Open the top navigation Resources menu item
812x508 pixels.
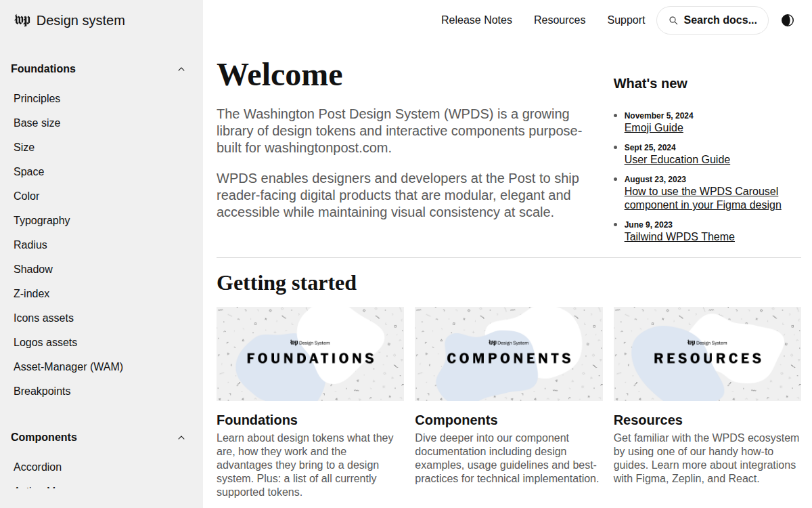[560, 20]
